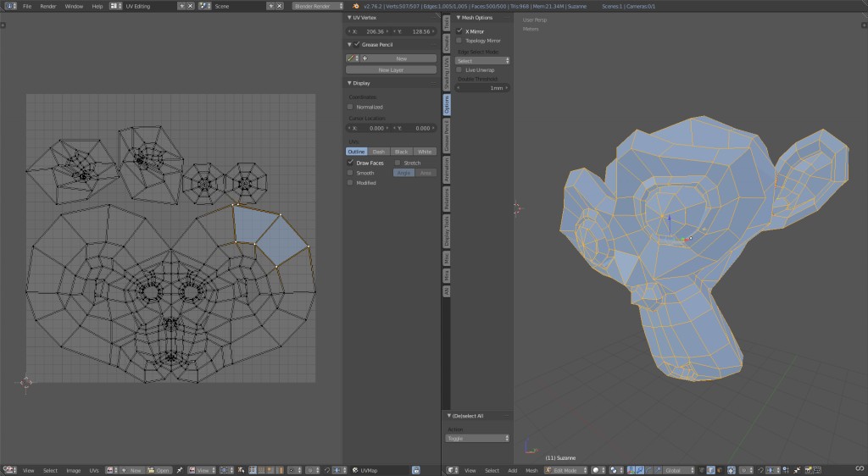Enable the Live Unwrap checkbox
Viewport: 868px width, 476px height.
(459, 69)
